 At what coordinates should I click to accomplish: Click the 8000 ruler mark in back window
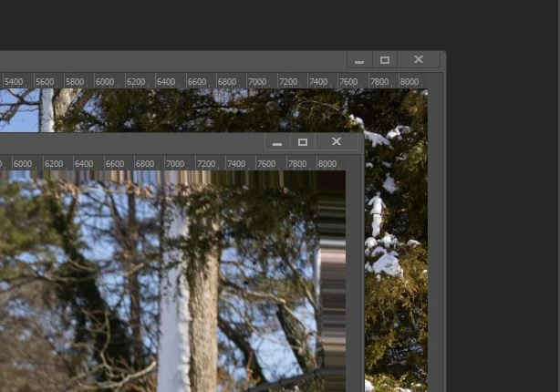410,82
